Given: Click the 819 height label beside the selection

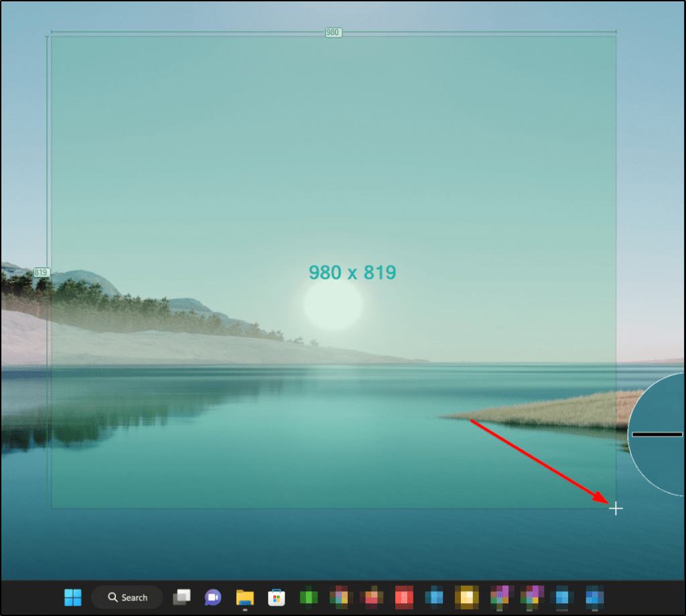Looking at the screenshot, I should pos(42,272).
